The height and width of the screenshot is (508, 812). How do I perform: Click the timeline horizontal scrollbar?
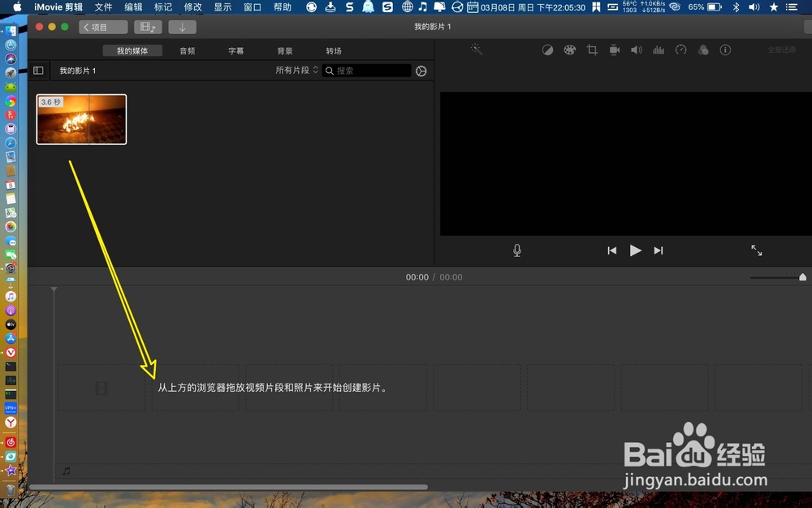[x=228, y=487]
